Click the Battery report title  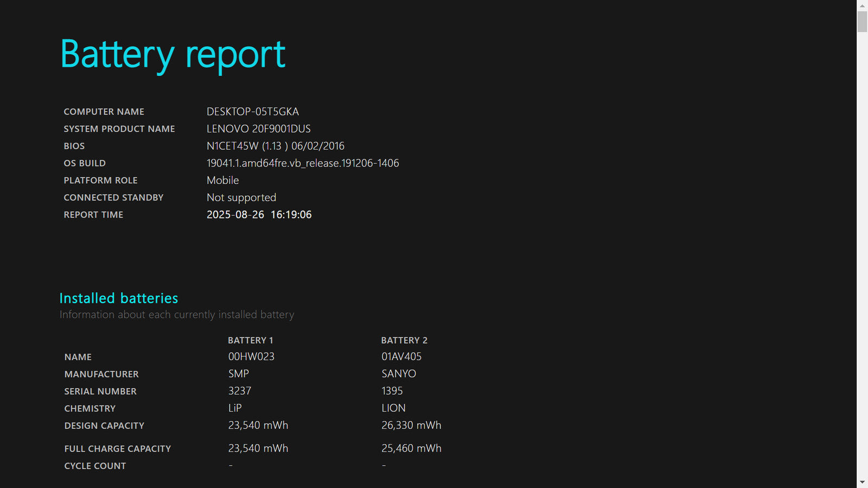tap(173, 55)
